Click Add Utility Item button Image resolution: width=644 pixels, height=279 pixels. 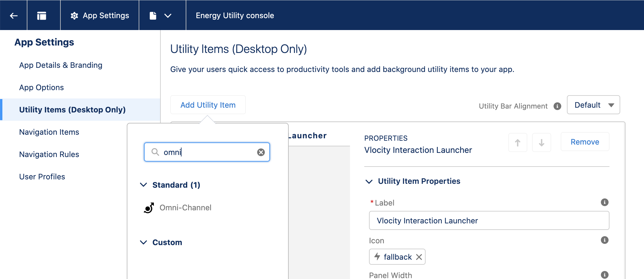(x=208, y=105)
